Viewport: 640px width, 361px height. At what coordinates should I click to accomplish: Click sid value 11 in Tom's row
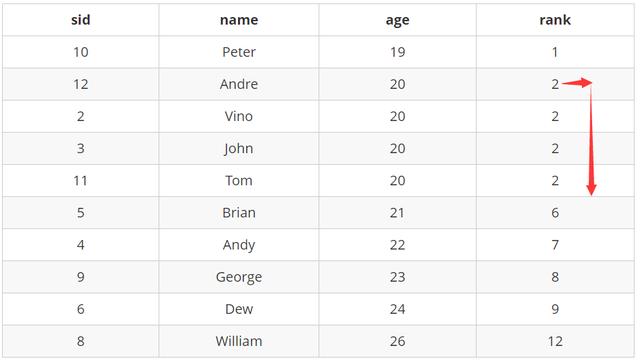click(80, 180)
